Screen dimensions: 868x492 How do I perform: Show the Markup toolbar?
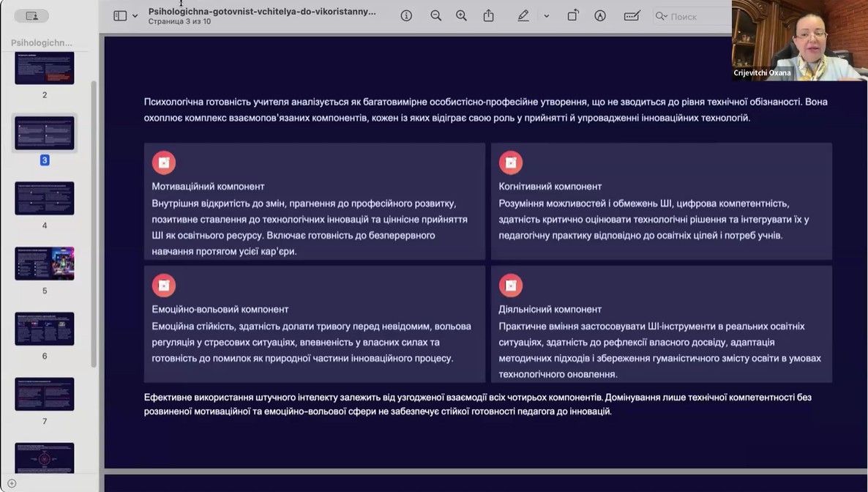[600, 15]
